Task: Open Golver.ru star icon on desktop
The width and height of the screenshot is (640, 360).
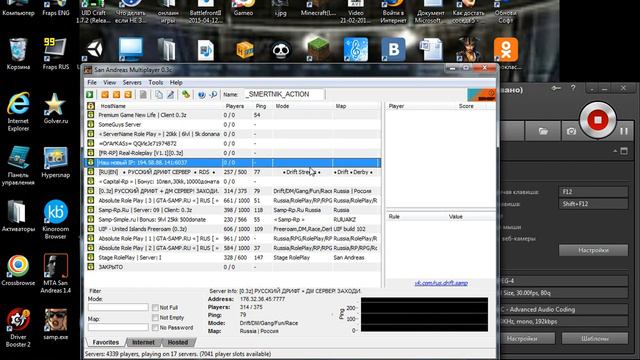Action: pos(56,108)
